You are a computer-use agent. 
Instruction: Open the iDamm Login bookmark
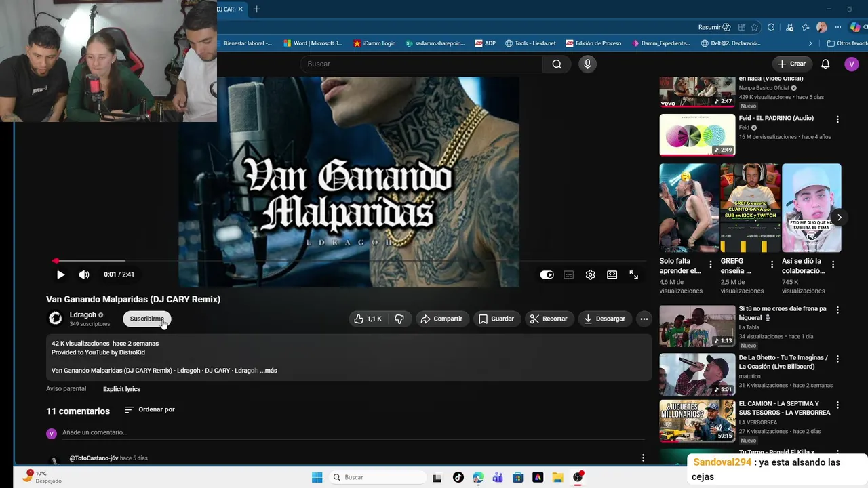pos(374,43)
